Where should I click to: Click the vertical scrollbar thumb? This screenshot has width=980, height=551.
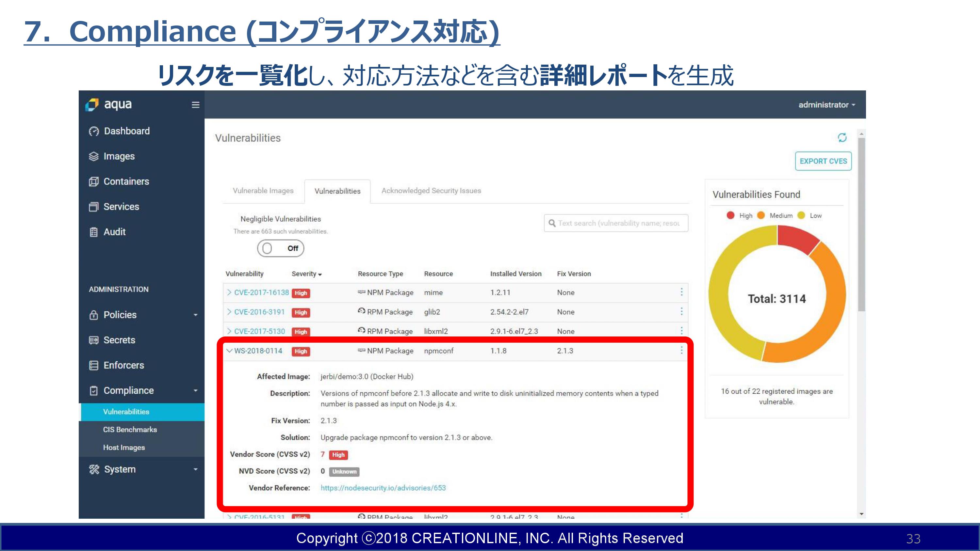coord(862,224)
